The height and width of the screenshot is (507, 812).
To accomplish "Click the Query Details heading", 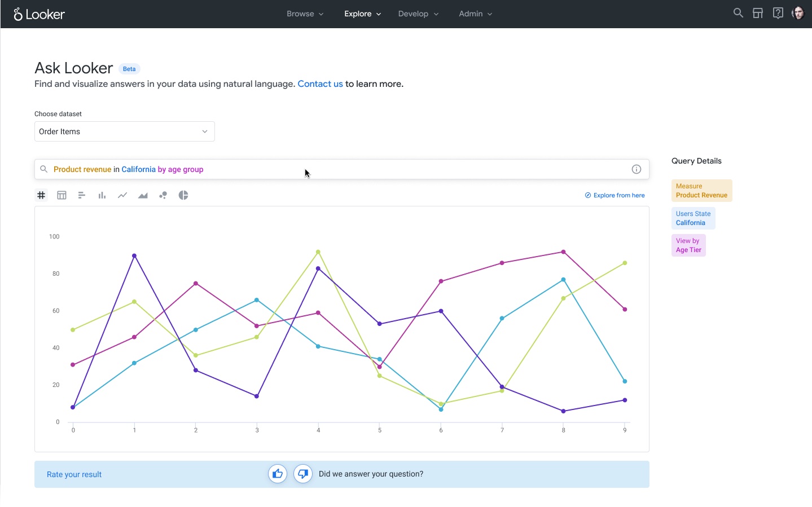I will tap(696, 161).
